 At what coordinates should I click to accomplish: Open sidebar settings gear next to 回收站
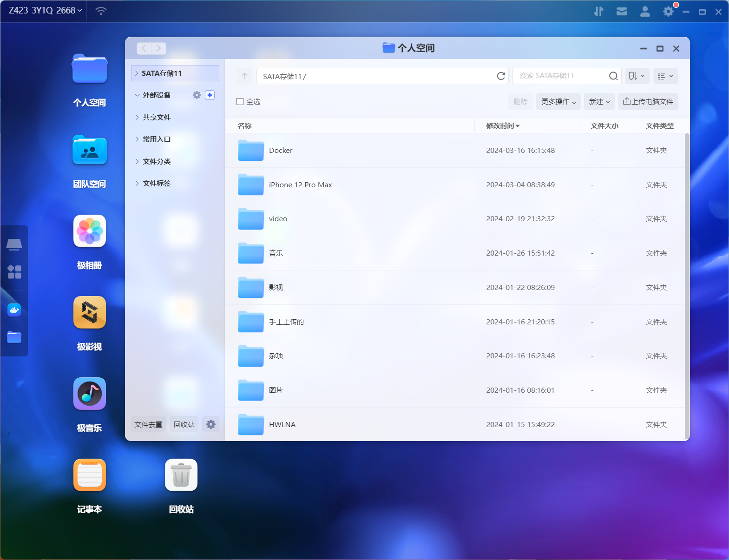pyautogui.click(x=211, y=424)
